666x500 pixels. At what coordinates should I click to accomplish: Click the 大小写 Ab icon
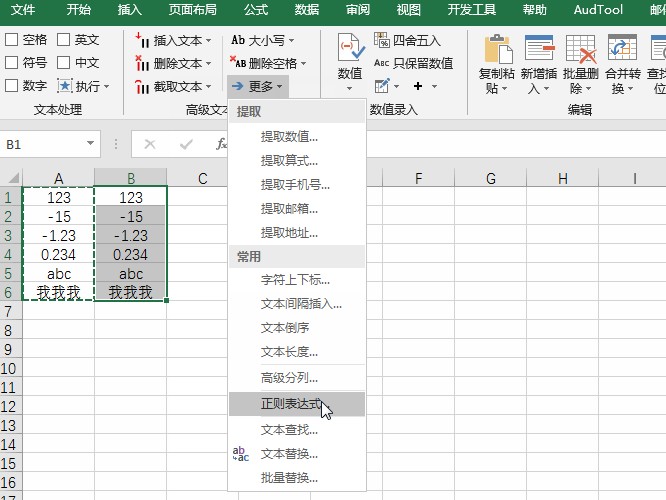(238, 40)
